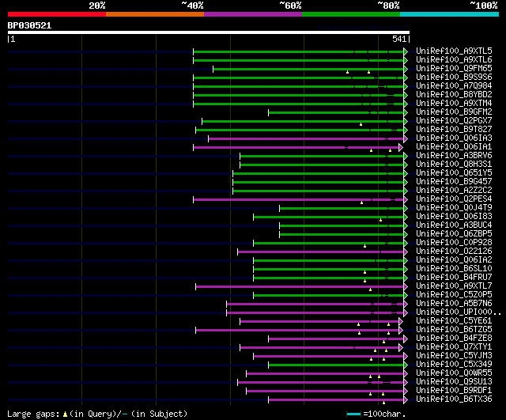Click the 541 end position label
Screen dimensions: 506x420
tap(399, 39)
